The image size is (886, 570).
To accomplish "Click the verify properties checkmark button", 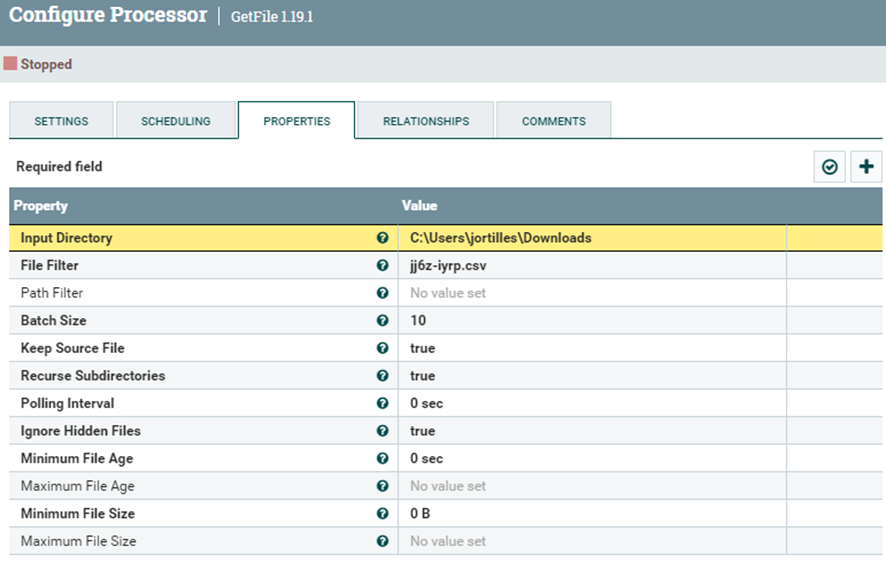I will point(829,167).
